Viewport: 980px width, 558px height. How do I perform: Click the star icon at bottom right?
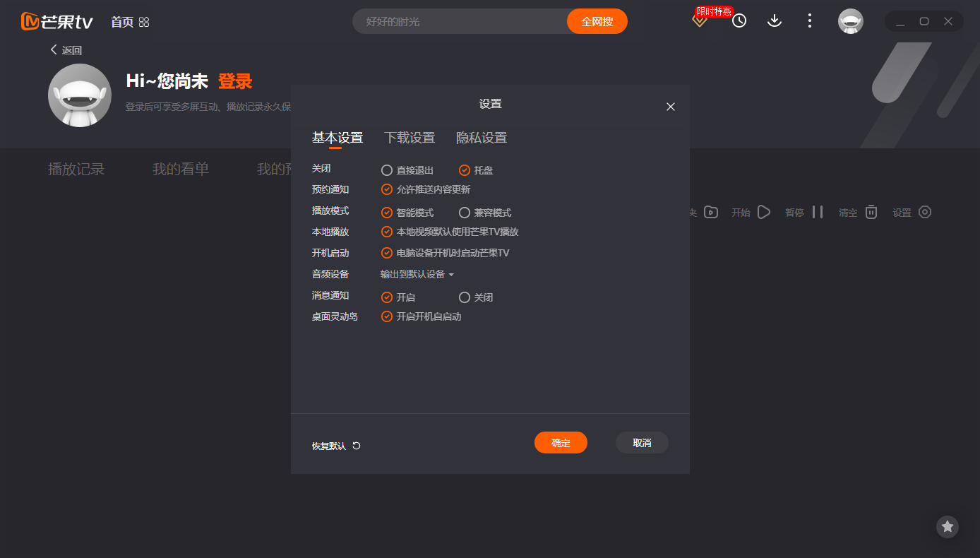coord(948,526)
